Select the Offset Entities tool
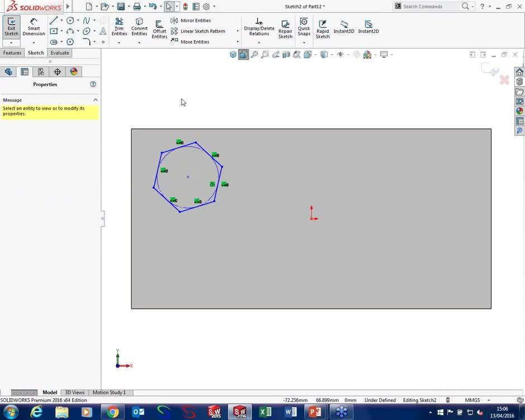Viewport: 525px width, 420px height. 159,28
